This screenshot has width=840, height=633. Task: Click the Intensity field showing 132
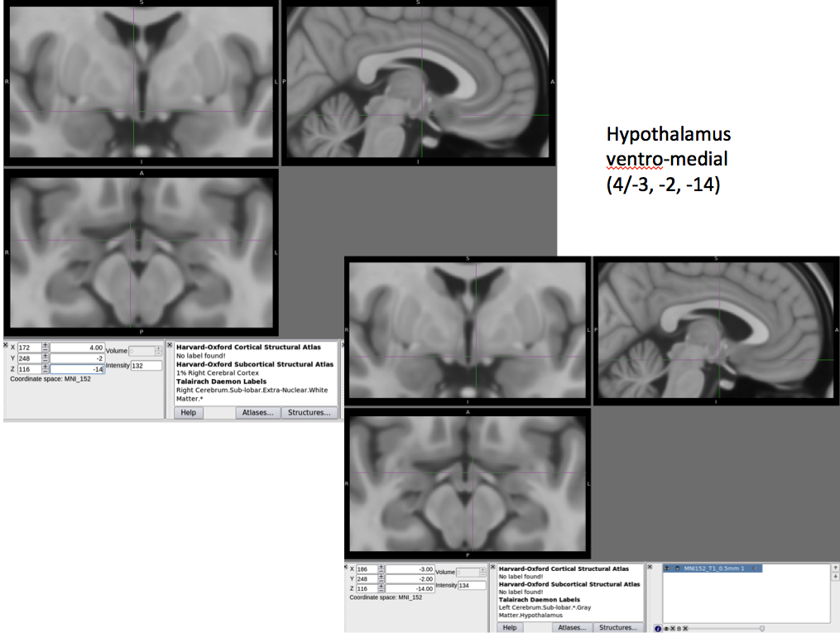(x=146, y=366)
